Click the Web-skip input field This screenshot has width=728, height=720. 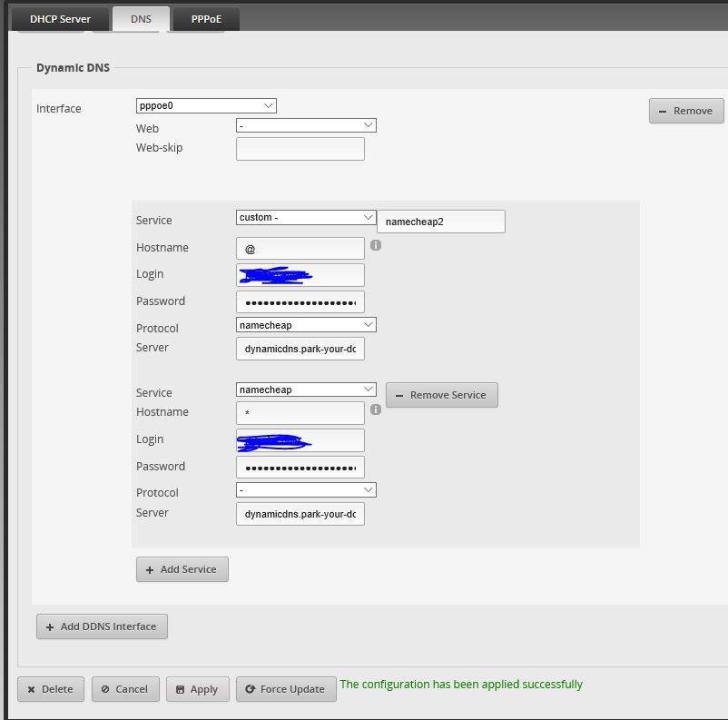(300, 149)
